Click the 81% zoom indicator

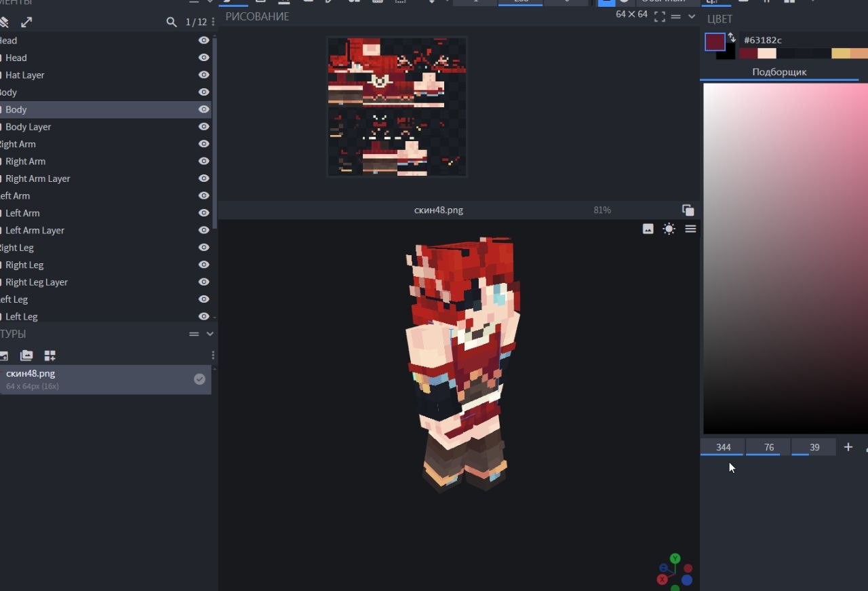(602, 210)
